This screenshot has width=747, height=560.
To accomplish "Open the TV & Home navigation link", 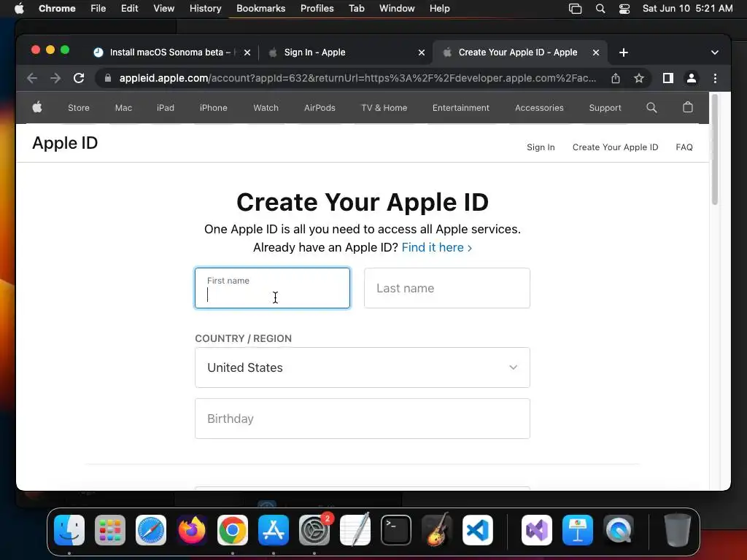I will coord(384,108).
